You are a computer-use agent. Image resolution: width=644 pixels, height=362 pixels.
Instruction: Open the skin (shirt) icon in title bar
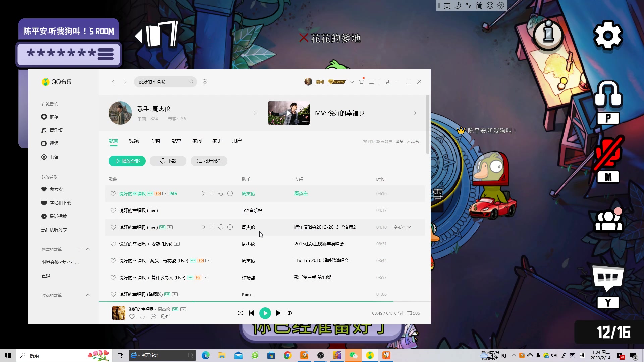click(x=362, y=82)
